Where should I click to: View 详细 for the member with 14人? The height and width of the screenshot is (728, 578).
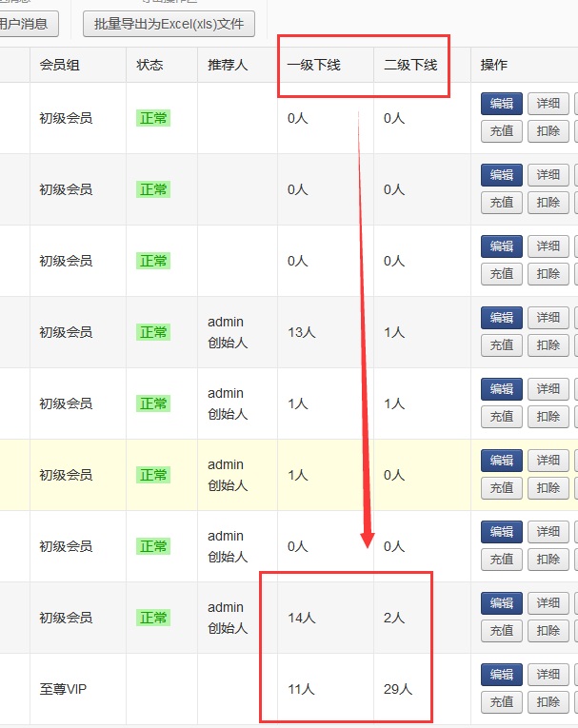coord(548,602)
